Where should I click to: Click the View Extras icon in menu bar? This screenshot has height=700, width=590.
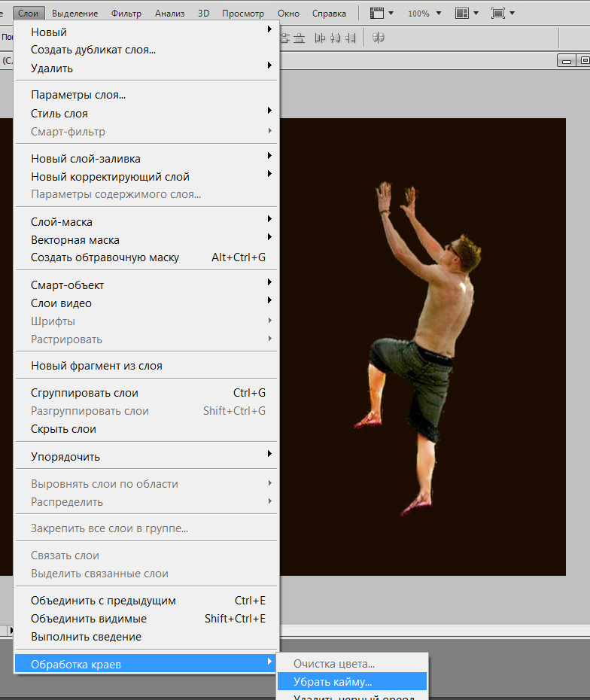[x=377, y=14]
